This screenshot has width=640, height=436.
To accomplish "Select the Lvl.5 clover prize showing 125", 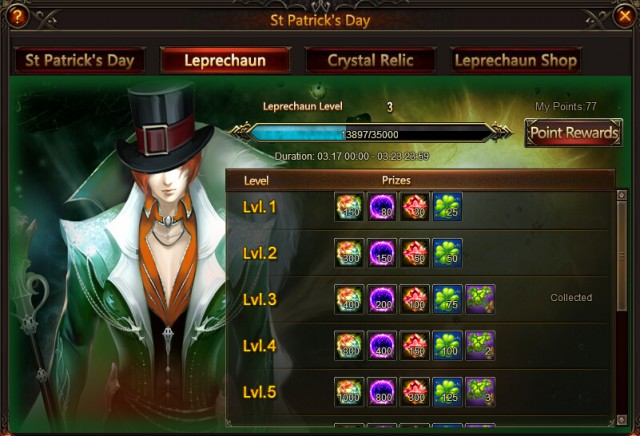I will coord(447,392).
